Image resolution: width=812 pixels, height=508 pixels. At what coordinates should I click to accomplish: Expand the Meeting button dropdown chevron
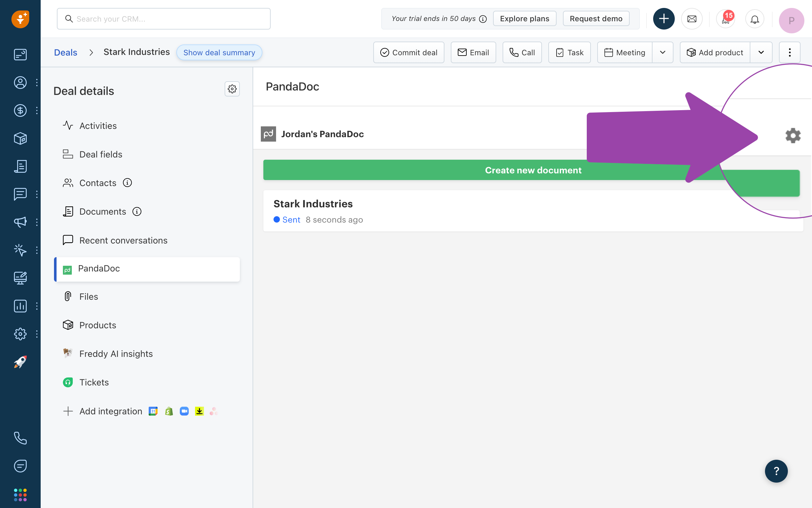pos(663,52)
